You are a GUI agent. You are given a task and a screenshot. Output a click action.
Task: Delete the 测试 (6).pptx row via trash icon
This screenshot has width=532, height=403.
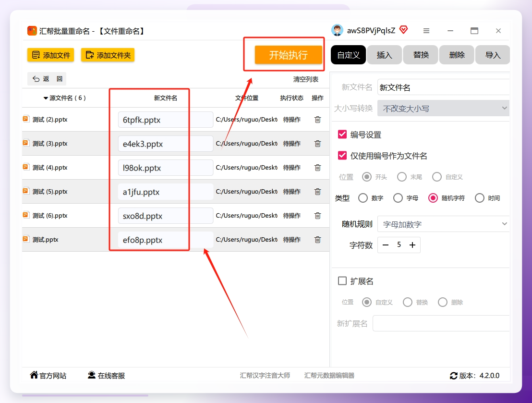tap(317, 216)
